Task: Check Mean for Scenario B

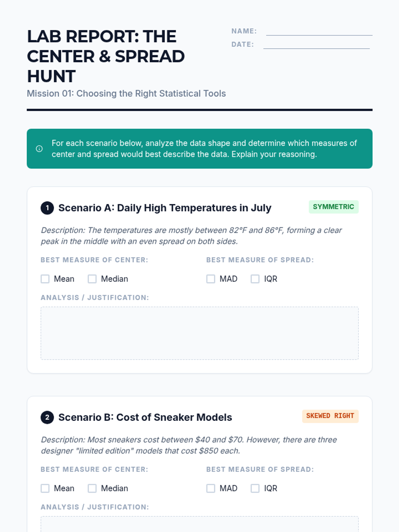Action: (x=45, y=488)
